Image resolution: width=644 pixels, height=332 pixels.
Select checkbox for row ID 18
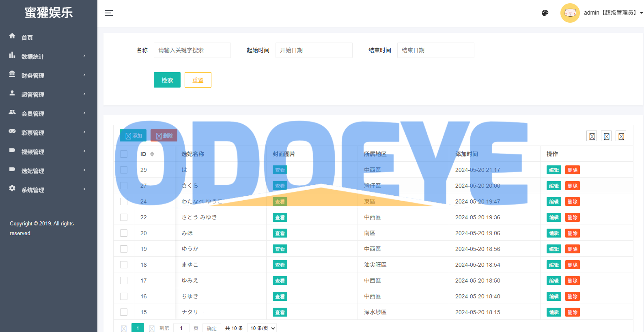[124, 265]
